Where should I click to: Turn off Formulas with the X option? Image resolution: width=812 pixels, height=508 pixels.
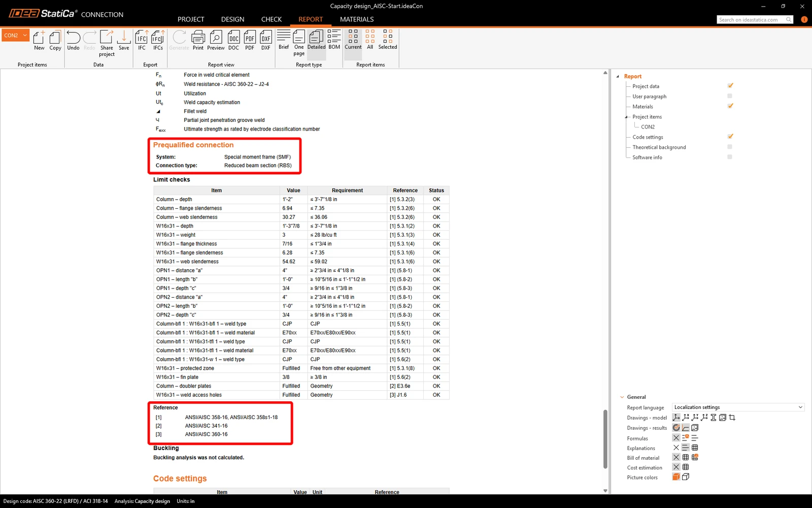676,437
